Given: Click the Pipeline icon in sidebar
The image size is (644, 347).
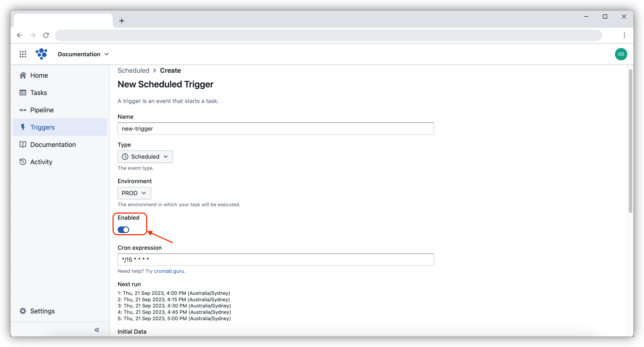Looking at the screenshot, I should pyautogui.click(x=23, y=110).
